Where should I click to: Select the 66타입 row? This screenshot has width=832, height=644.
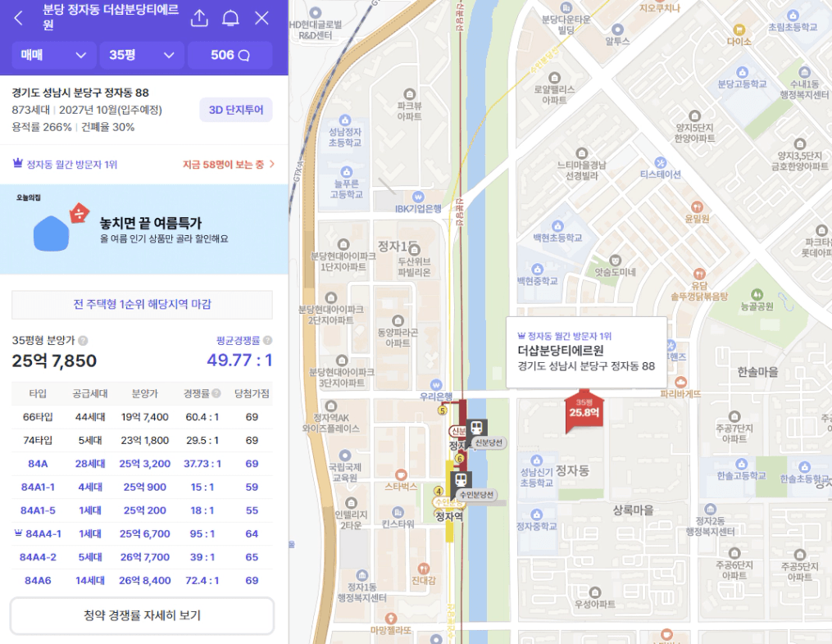142,417
